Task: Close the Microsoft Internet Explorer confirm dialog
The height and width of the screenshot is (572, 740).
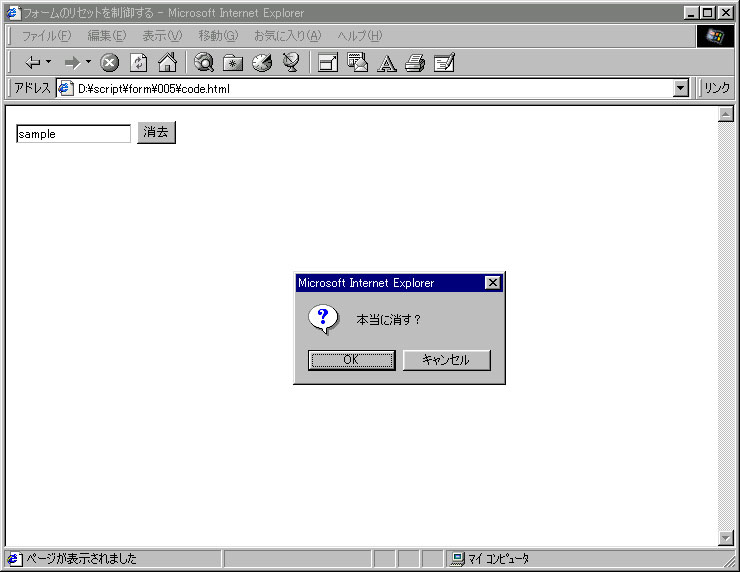Action: [492, 283]
